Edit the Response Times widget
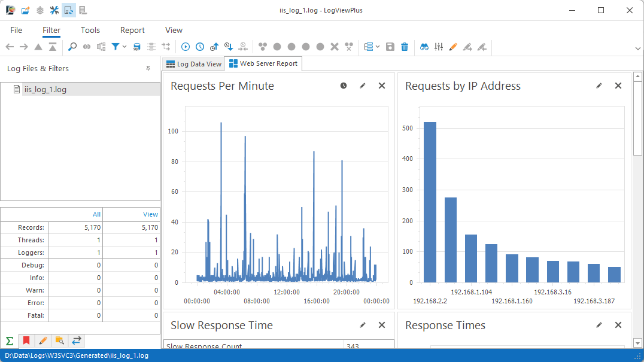 tap(599, 325)
